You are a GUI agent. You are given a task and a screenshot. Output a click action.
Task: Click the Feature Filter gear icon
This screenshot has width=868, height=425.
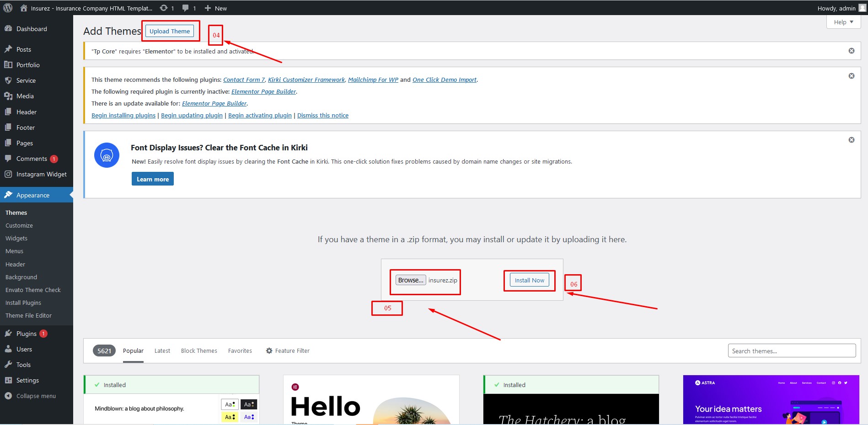pos(269,351)
